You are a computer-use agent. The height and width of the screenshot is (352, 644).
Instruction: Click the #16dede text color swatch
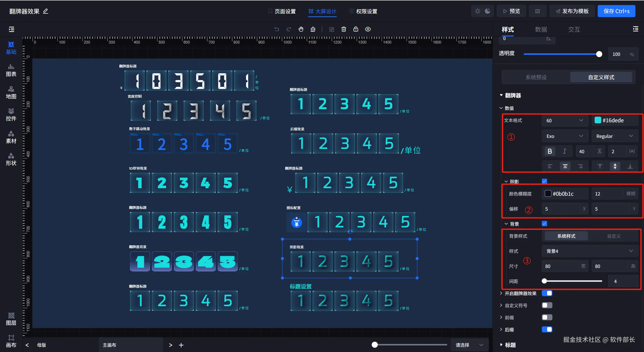598,120
